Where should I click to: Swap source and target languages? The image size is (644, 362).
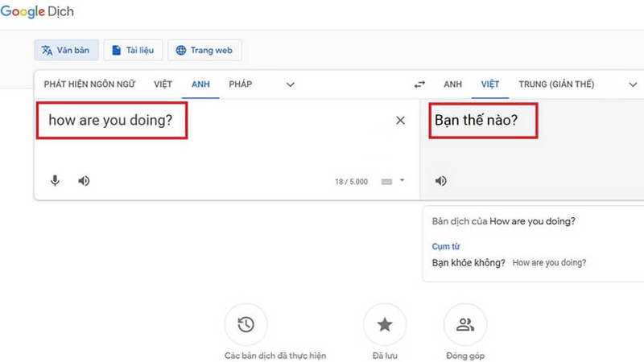[419, 84]
